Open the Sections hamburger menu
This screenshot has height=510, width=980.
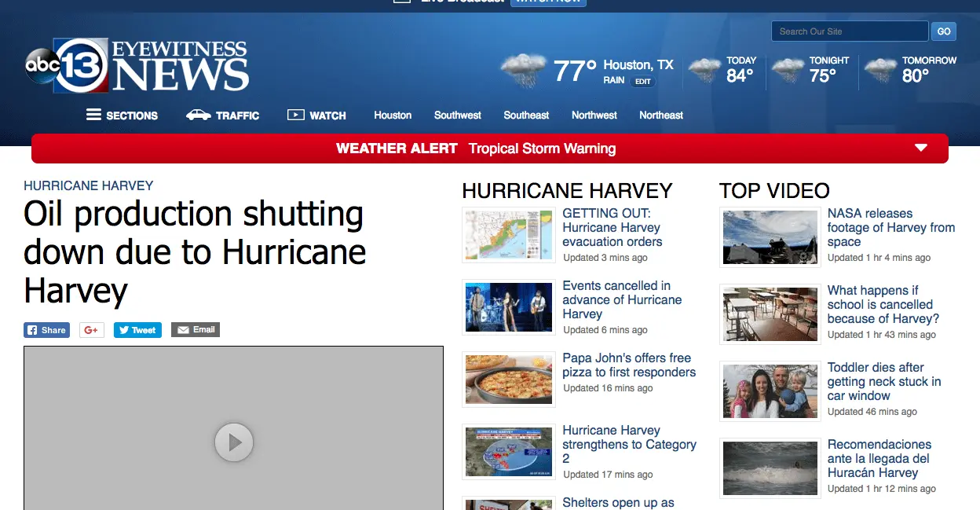(x=93, y=116)
